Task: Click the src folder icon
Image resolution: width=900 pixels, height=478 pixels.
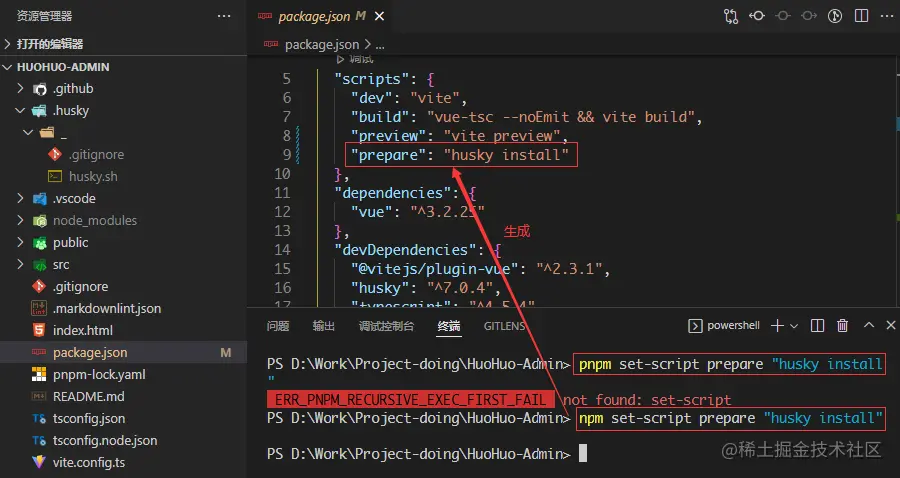Action: [x=40, y=265]
